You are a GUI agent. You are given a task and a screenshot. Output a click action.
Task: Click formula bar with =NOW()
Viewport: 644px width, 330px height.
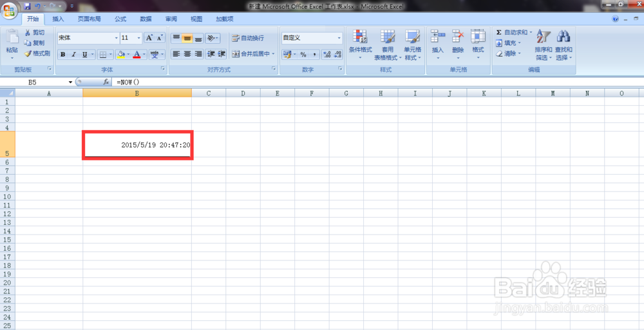coord(378,82)
